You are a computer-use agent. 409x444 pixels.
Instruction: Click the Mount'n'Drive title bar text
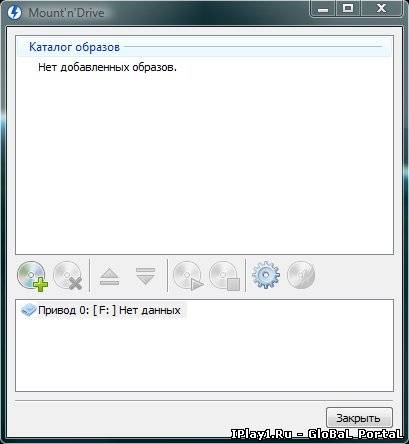(x=66, y=13)
